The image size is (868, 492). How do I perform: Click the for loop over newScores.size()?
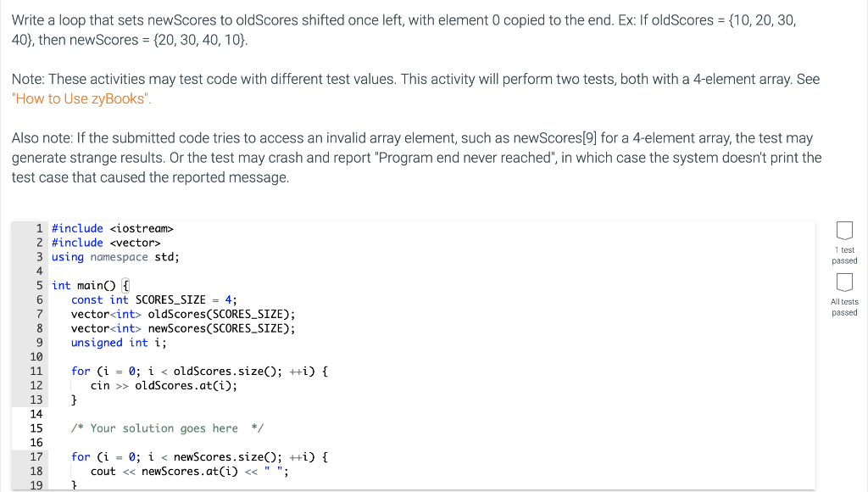(199, 457)
